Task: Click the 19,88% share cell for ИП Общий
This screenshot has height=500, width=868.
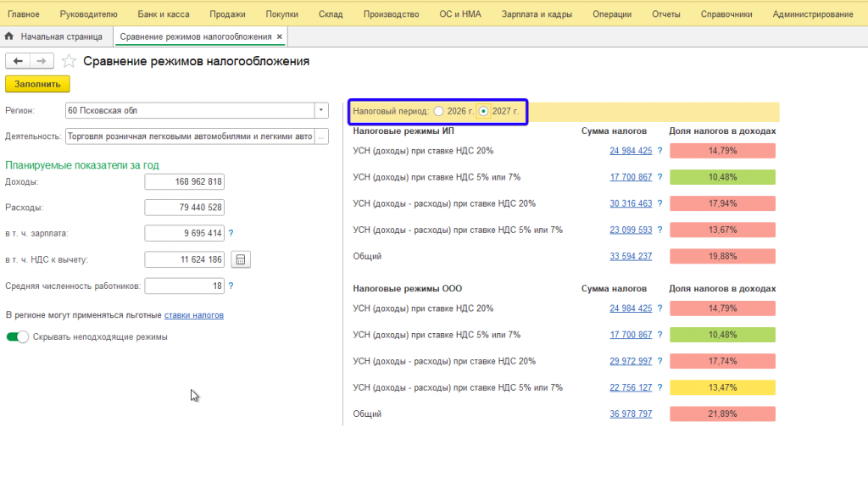Action: pos(722,257)
